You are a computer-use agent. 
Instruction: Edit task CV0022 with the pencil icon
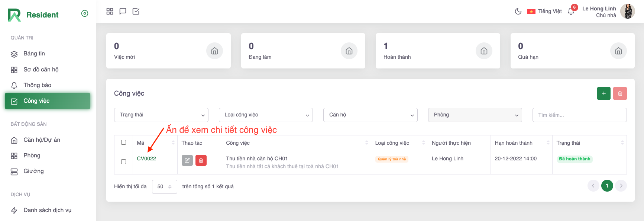point(187,160)
